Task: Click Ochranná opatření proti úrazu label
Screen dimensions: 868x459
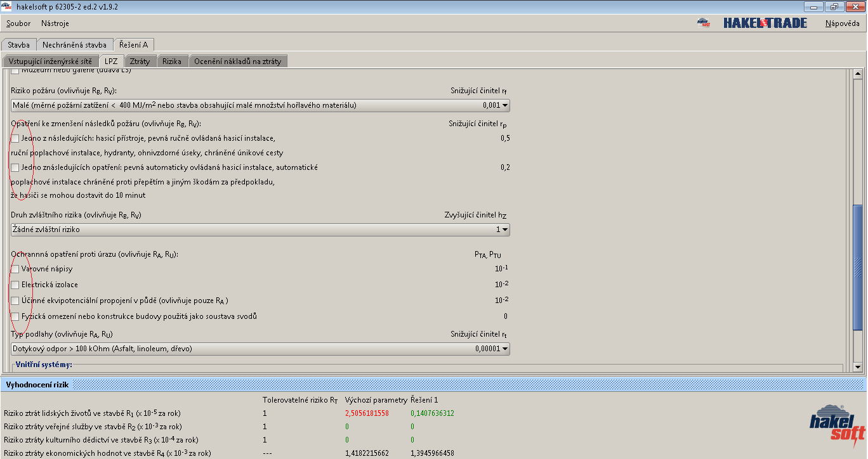Action: (x=95, y=255)
